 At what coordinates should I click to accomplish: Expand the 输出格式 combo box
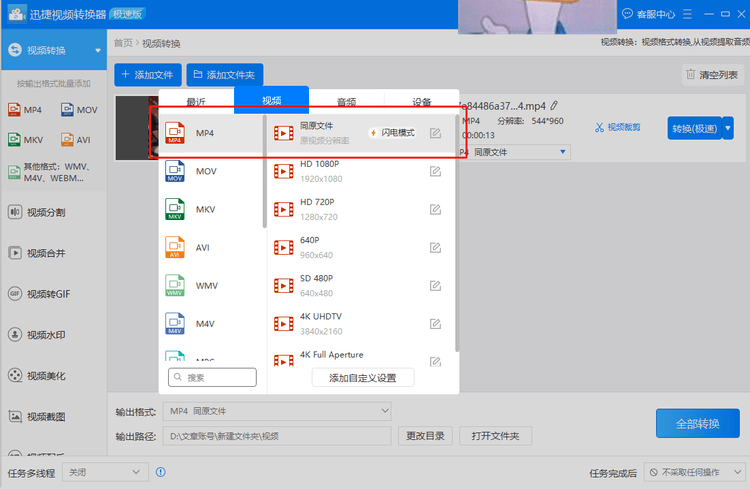(x=278, y=411)
